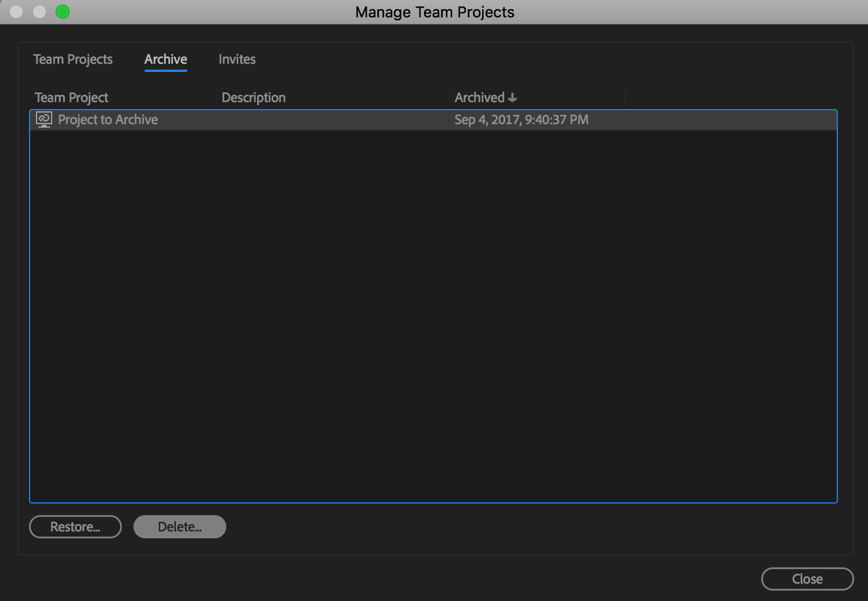
Task: Click the archived timestamp Sep 4, 2017
Action: [x=521, y=120]
